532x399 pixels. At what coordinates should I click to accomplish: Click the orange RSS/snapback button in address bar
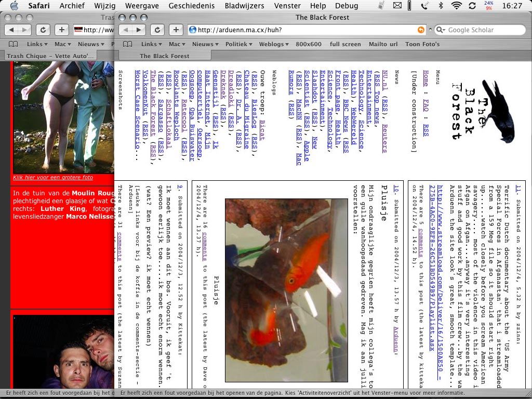(x=421, y=30)
